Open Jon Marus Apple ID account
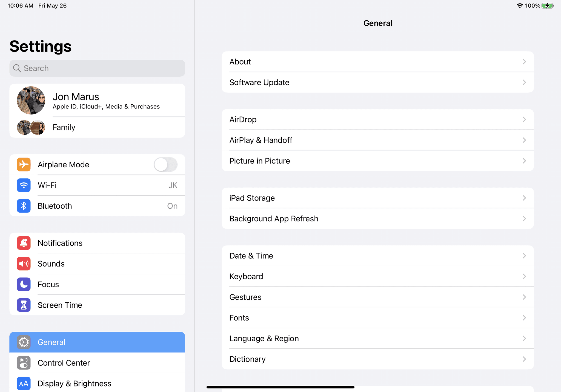 pyautogui.click(x=97, y=100)
